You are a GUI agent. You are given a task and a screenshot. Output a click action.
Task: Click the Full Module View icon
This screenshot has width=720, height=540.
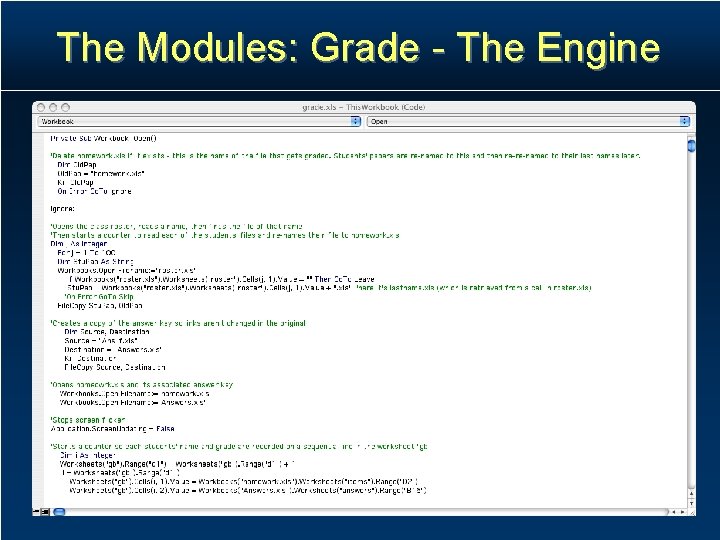pyautogui.click(x=45, y=512)
